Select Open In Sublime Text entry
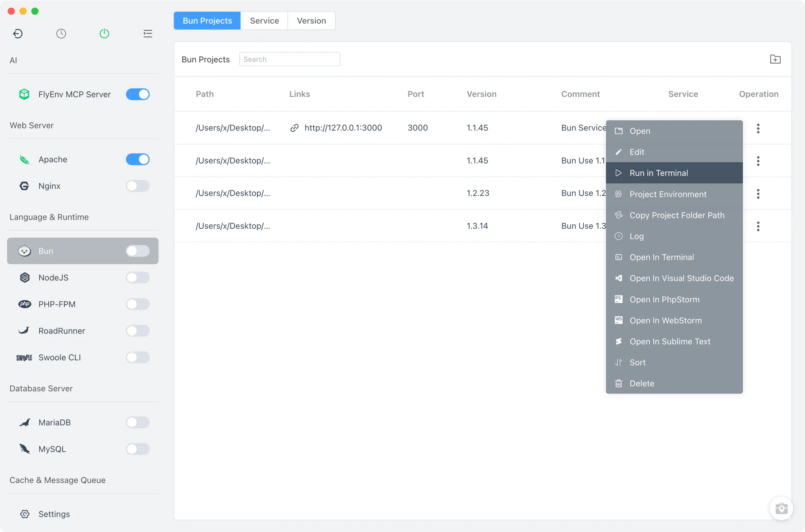 pos(674,341)
